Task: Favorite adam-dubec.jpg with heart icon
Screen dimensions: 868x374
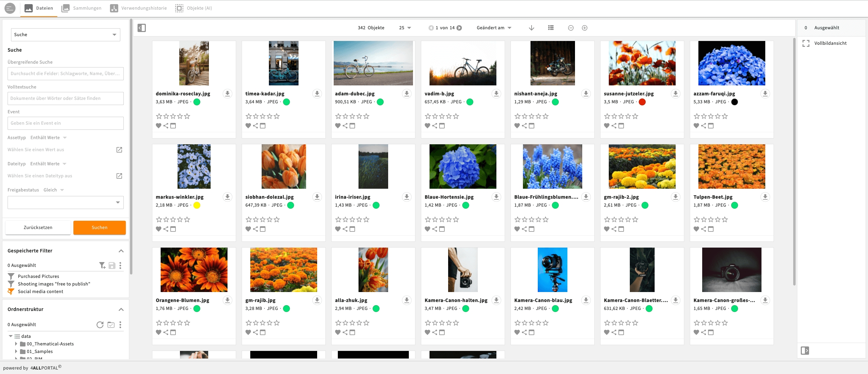Action: click(338, 126)
